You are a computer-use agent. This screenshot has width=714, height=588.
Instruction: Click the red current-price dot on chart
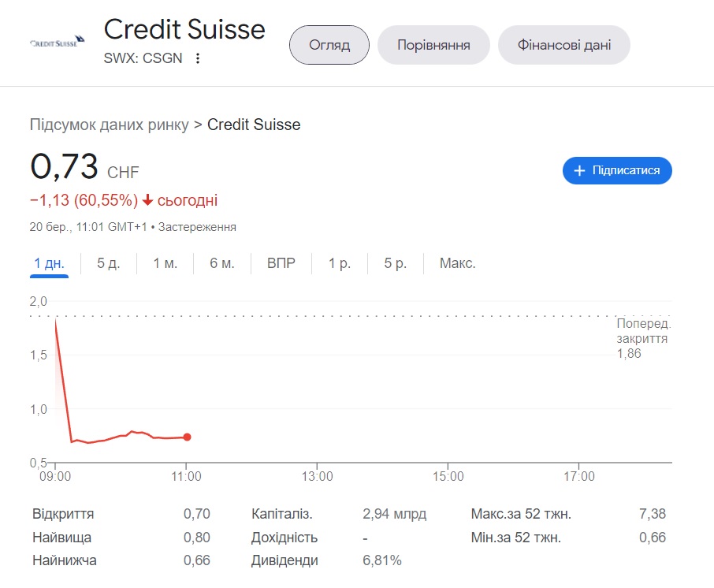[187, 437]
